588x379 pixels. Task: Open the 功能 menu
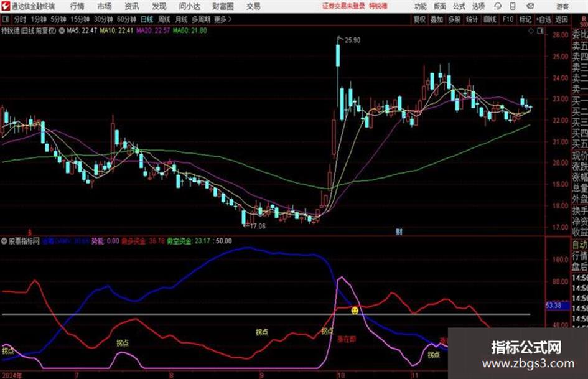click(421, 6)
